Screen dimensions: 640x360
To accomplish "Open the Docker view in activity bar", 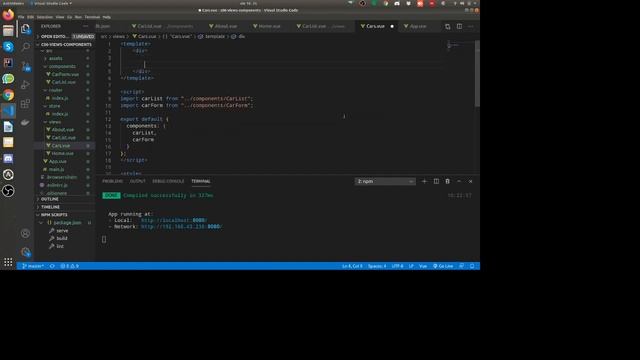I will tap(25, 122).
